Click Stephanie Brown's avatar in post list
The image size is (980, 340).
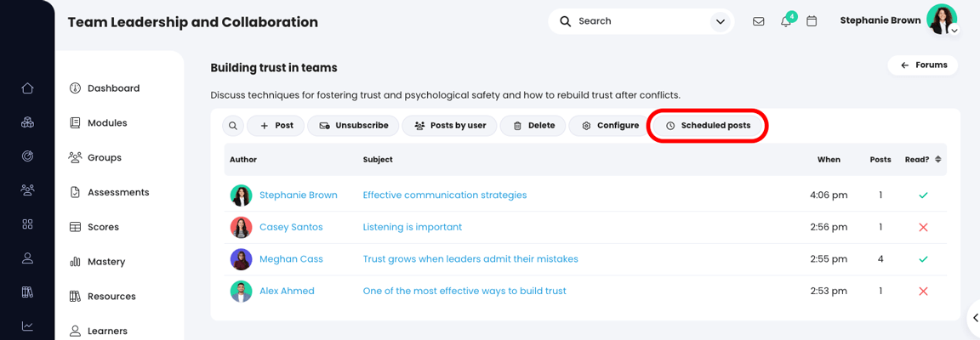point(241,195)
